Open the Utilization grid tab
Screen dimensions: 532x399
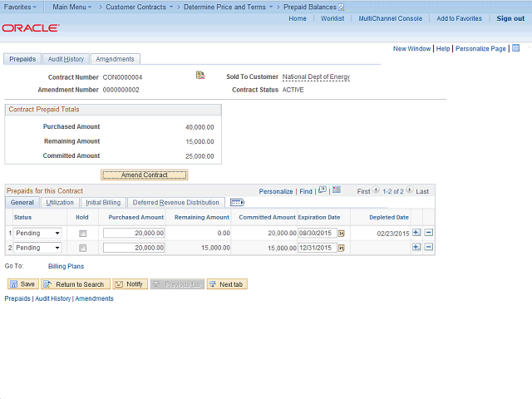point(60,203)
